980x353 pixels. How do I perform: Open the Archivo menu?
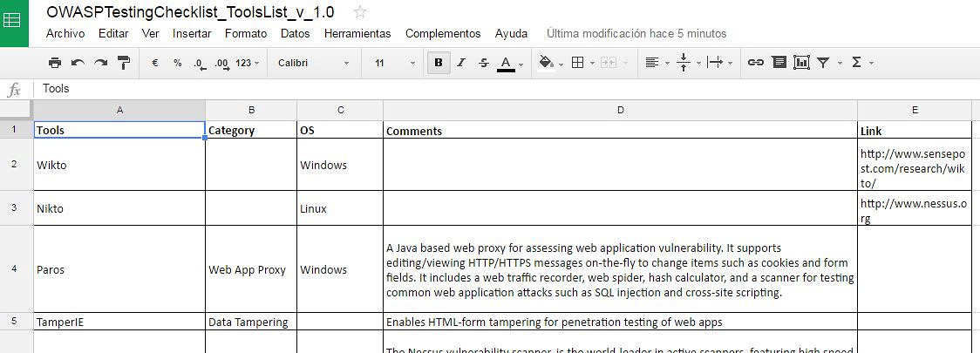65,34
